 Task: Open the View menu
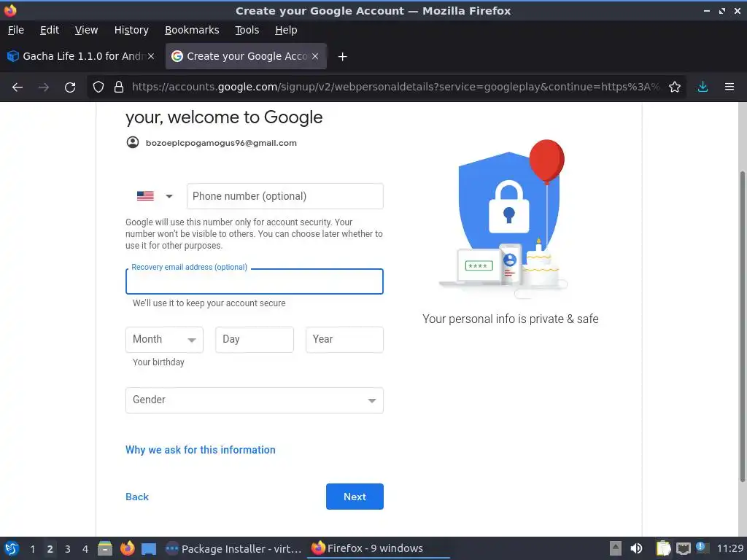tap(86, 30)
